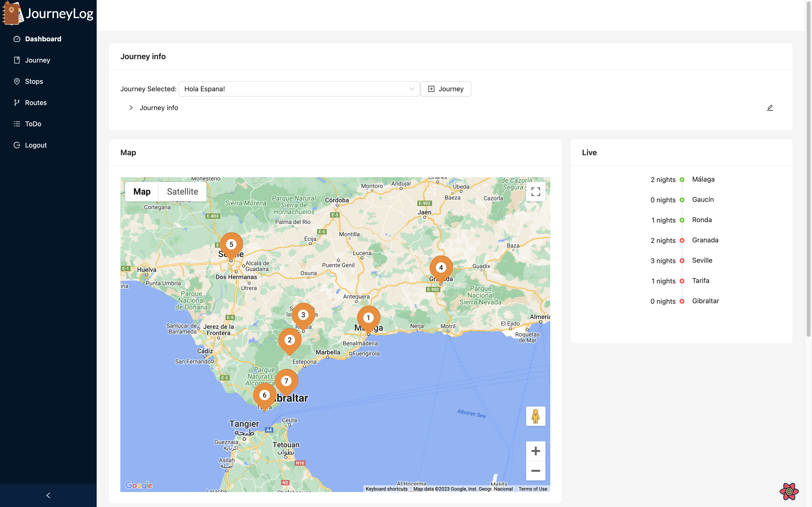The image size is (812, 507).
Task: Click the edit pencil icon in Journey info
Action: [x=770, y=108]
